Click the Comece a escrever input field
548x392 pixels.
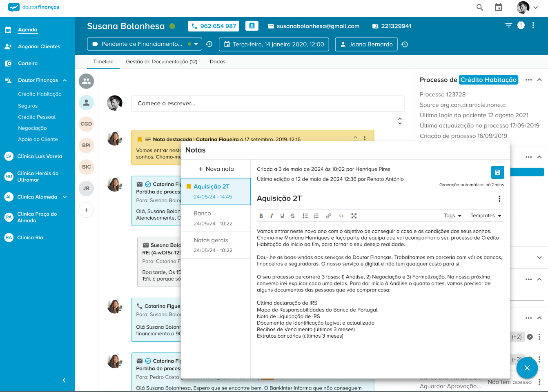pyautogui.click(x=267, y=104)
